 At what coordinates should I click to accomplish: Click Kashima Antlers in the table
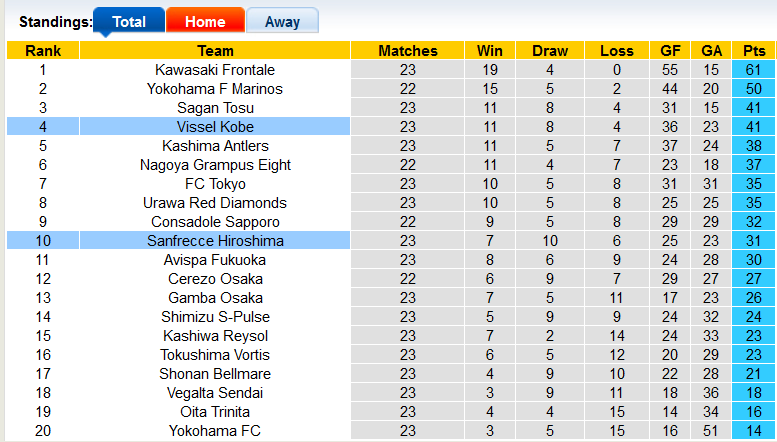coord(215,146)
